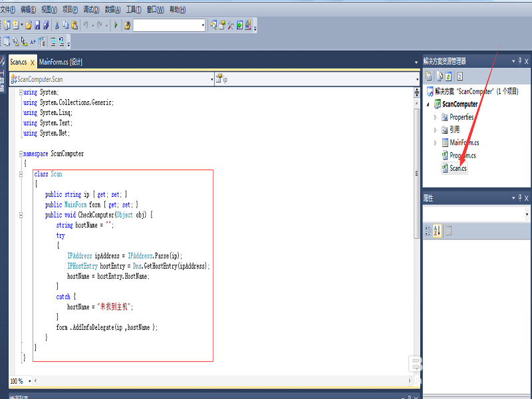Image resolution: width=532 pixels, height=399 pixels.
Task: Collapse the using directives outlining block
Action: [21, 92]
